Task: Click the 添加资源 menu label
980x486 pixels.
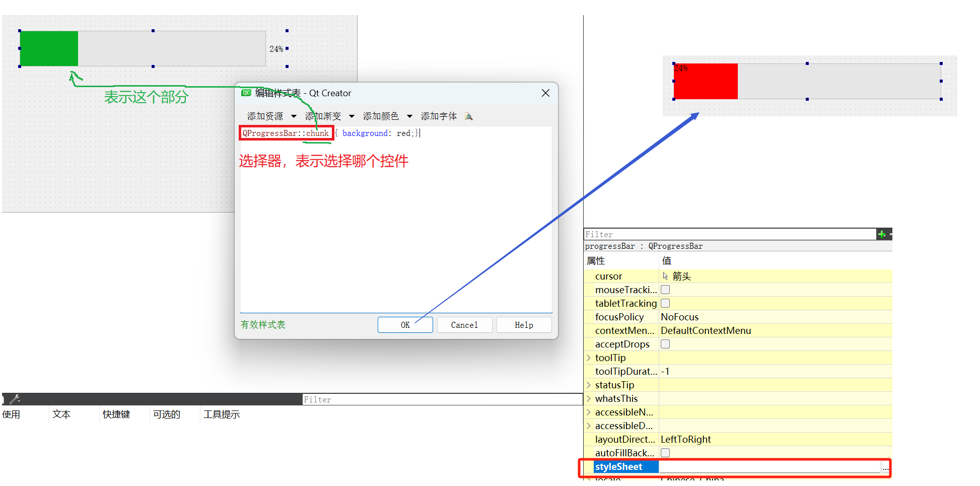Action: pos(265,116)
